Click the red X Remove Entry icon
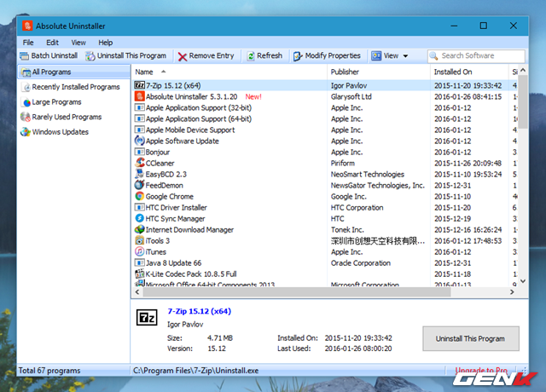 tap(182, 56)
